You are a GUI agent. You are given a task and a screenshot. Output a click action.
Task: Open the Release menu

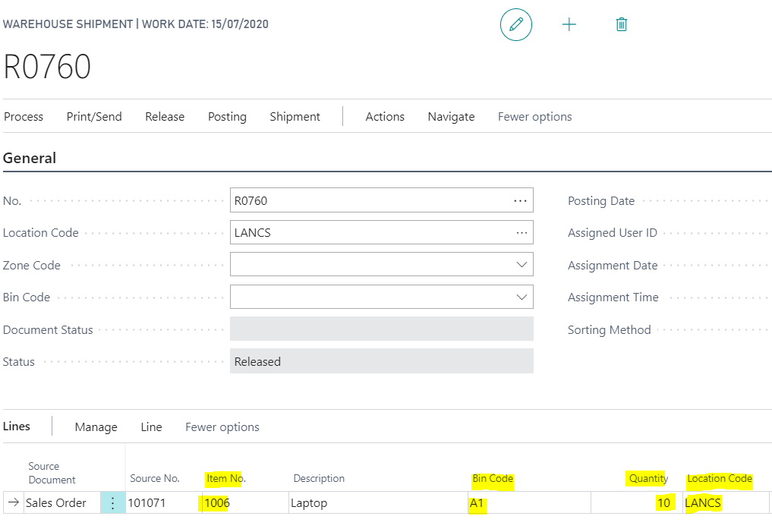[165, 117]
